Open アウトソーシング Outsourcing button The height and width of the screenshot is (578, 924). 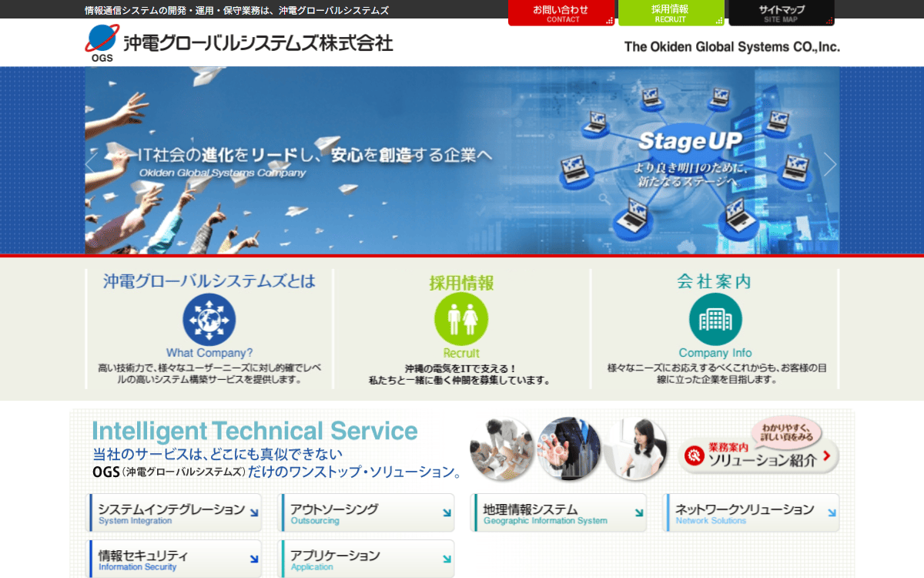point(367,512)
